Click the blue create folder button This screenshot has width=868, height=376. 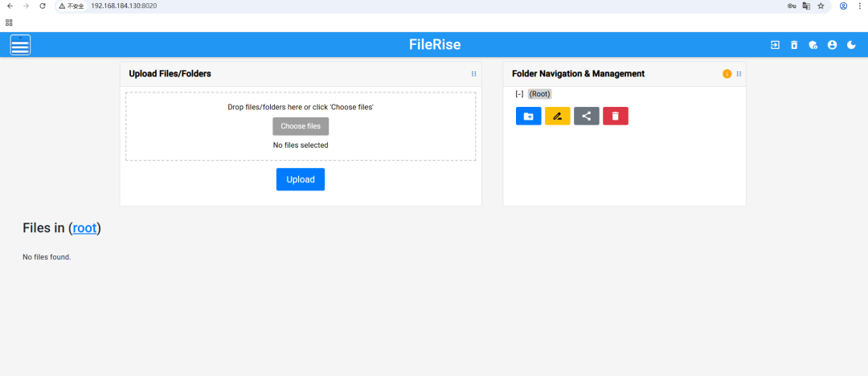528,116
